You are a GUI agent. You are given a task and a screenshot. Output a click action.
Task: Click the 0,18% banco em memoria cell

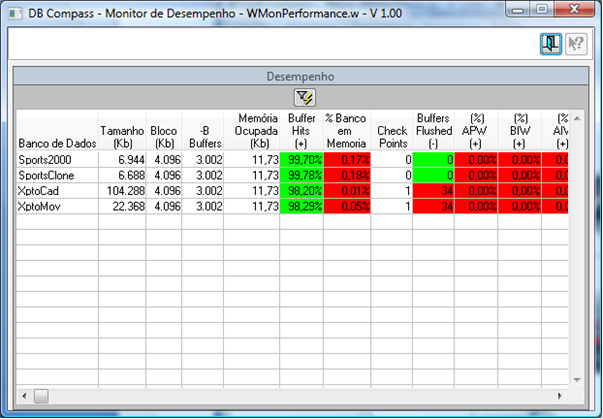click(347, 175)
